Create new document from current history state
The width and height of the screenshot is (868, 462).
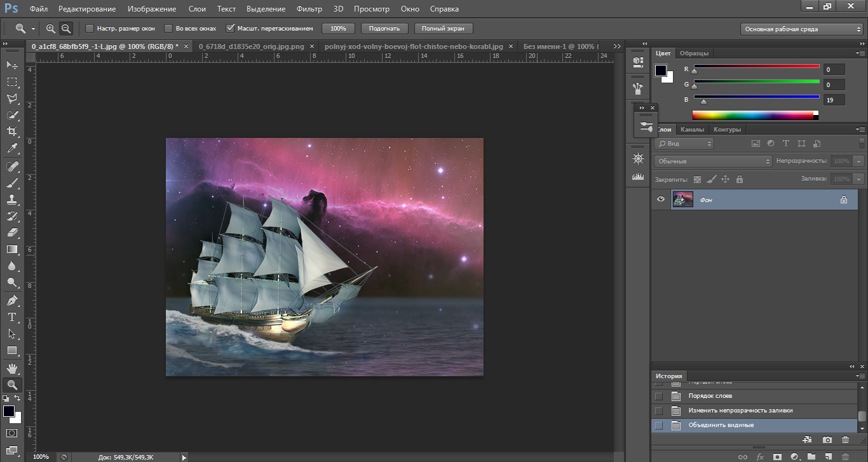coord(808,439)
